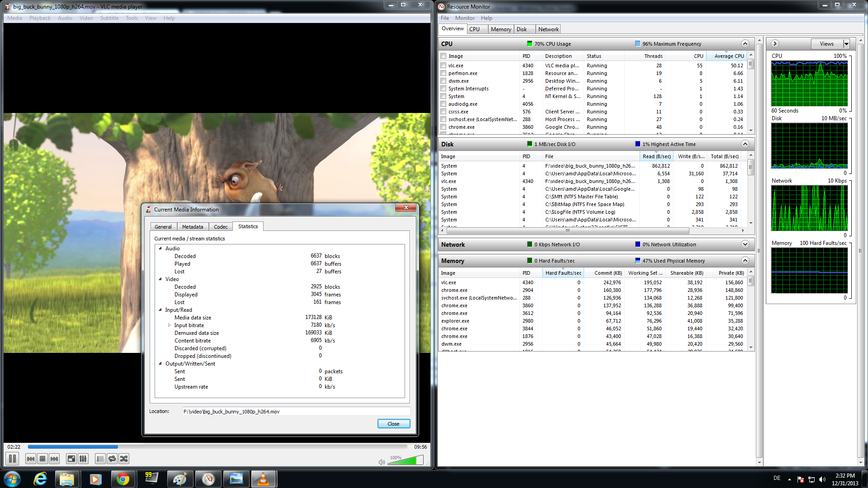Switch to VLC taskbar icon
The height and width of the screenshot is (488, 868).
[263, 479]
